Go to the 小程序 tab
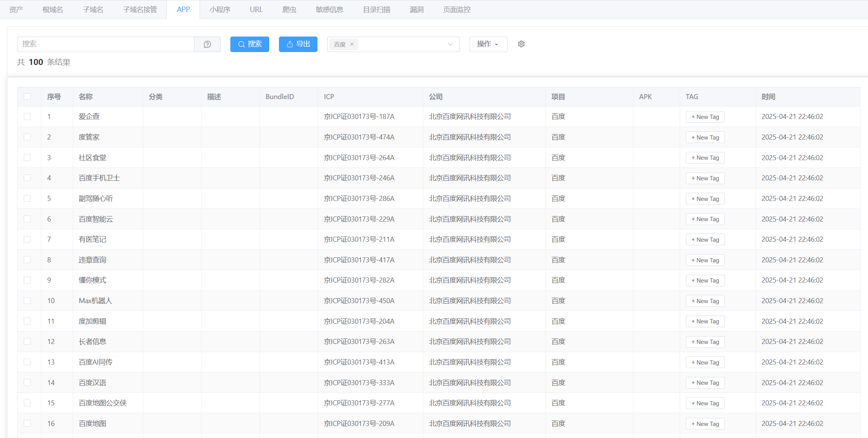This screenshot has width=868, height=438. pos(220,10)
